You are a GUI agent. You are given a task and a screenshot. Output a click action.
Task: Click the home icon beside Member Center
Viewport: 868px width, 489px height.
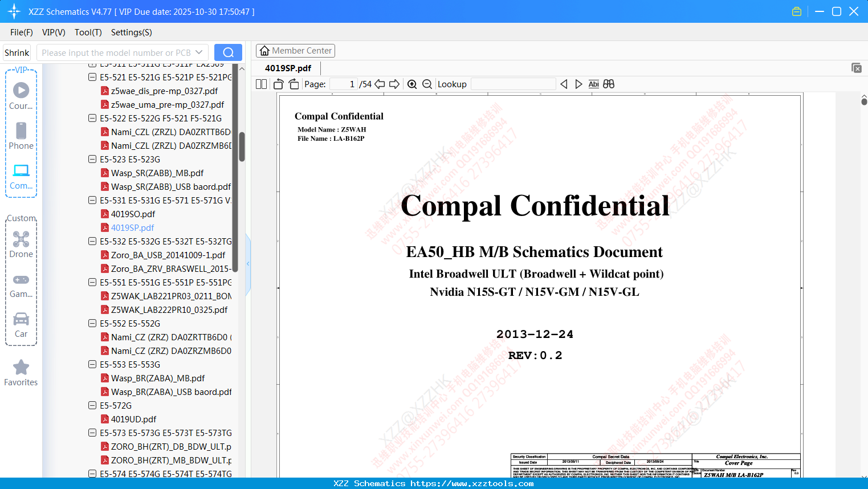pyautogui.click(x=264, y=51)
